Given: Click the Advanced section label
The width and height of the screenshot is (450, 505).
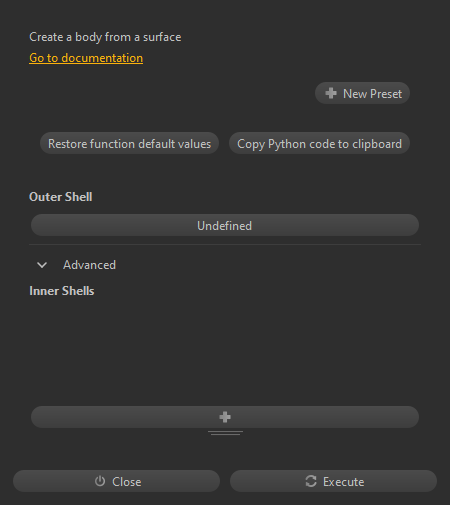Looking at the screenshot, I should point(89,265).
